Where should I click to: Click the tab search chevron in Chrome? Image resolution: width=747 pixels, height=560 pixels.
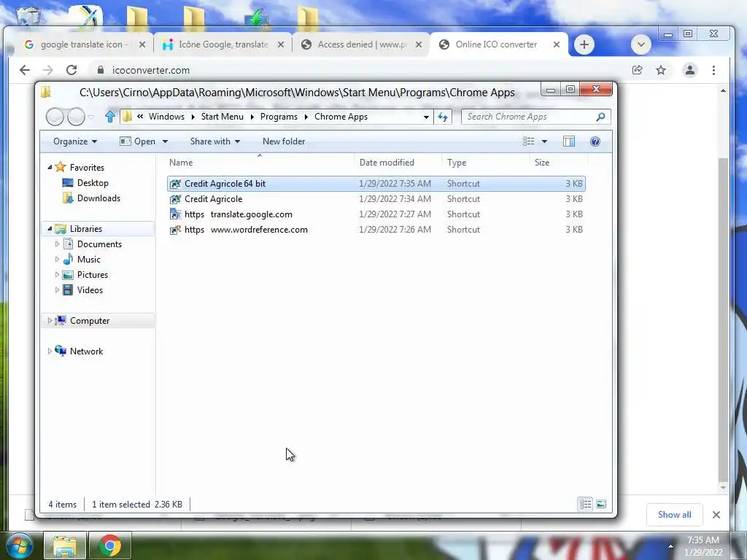(641, 44)
